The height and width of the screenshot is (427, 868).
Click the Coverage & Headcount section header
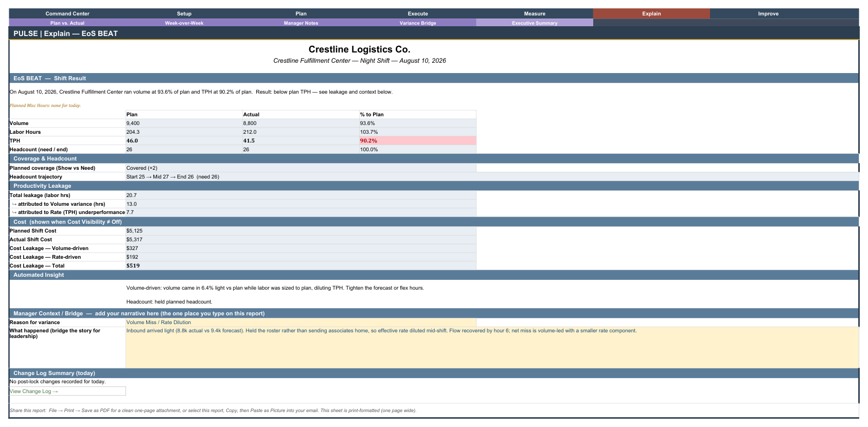(x=434, y=158)
